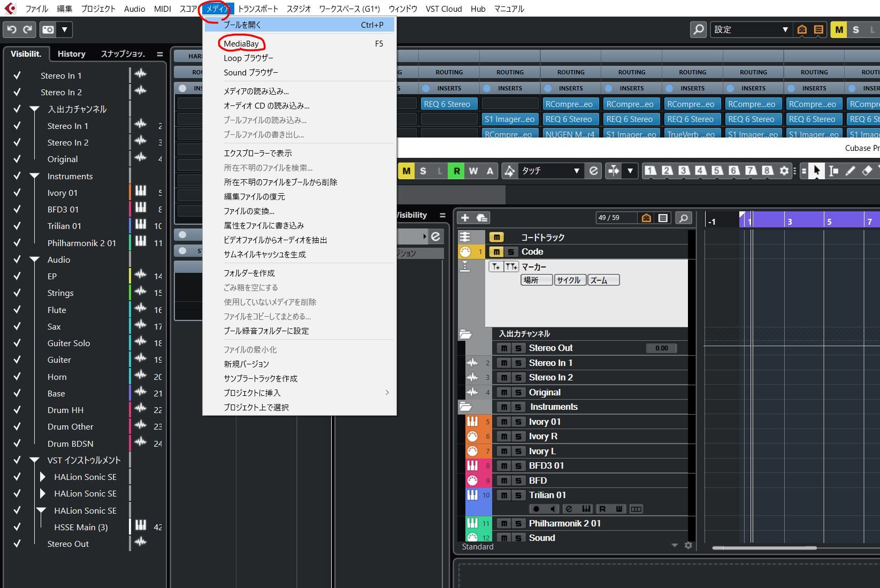Click the find tracks magnifier icon
880x588 pixels.
click(683, 218)
